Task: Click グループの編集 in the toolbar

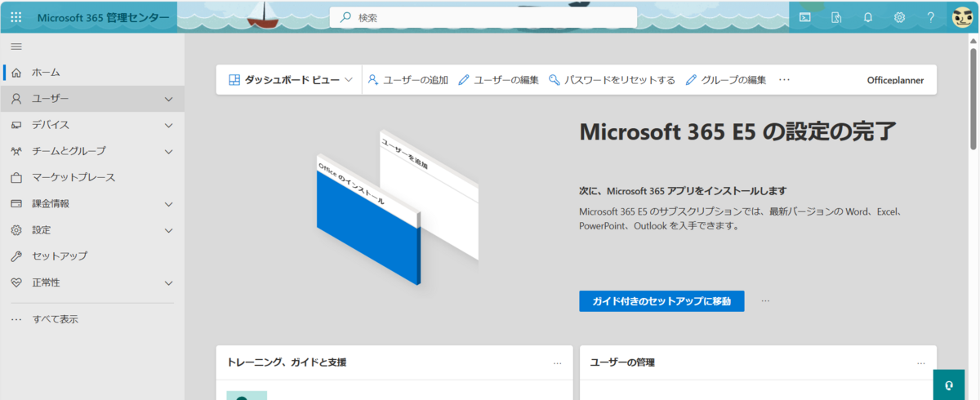Action: click(x=725, y=80)
